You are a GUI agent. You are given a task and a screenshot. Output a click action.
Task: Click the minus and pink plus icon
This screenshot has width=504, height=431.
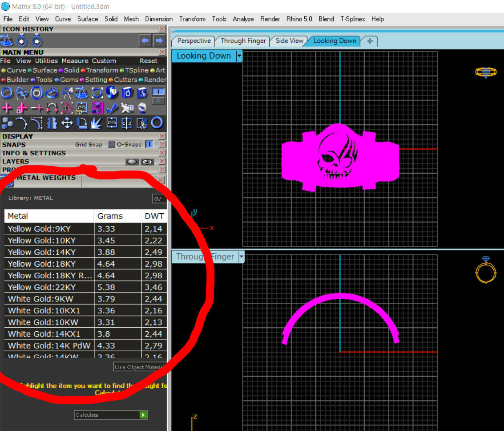37,108
